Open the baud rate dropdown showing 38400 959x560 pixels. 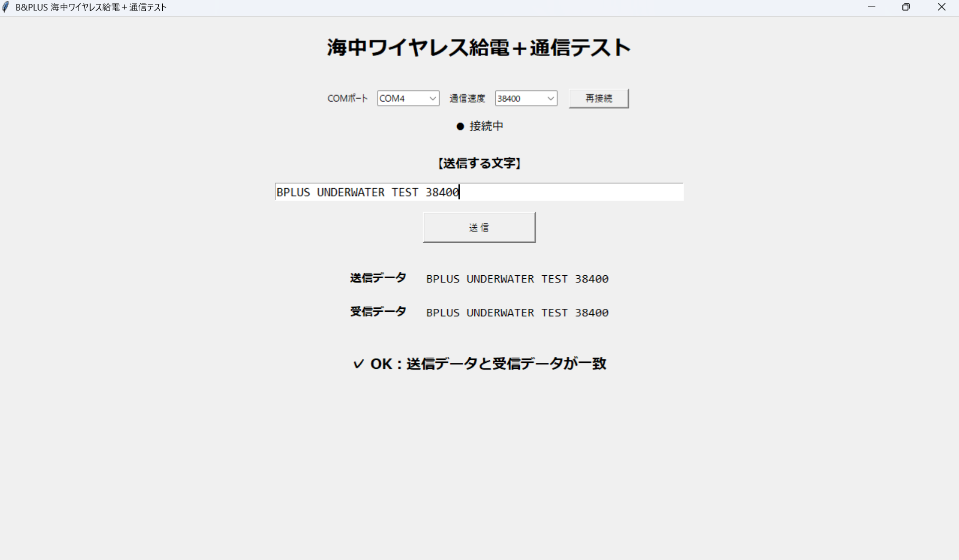pos(526,99)
